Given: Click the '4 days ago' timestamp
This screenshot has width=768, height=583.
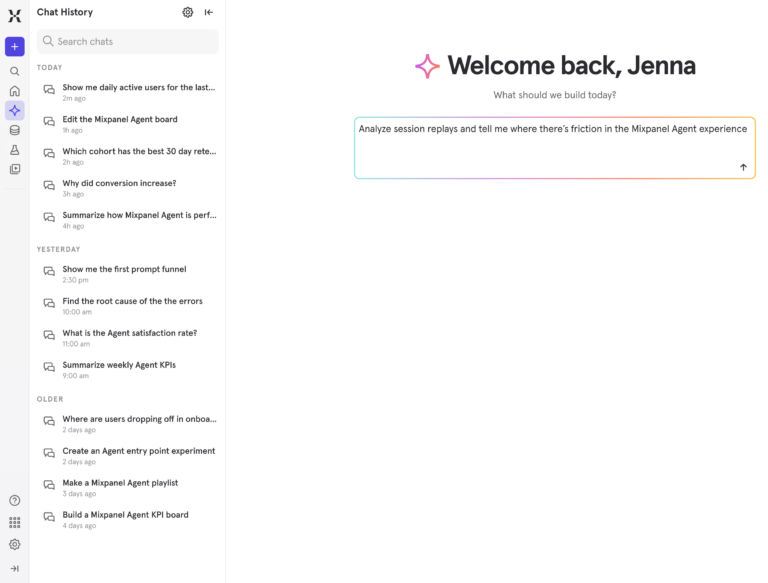Looking at the screenshot, I should click(79, 526).
